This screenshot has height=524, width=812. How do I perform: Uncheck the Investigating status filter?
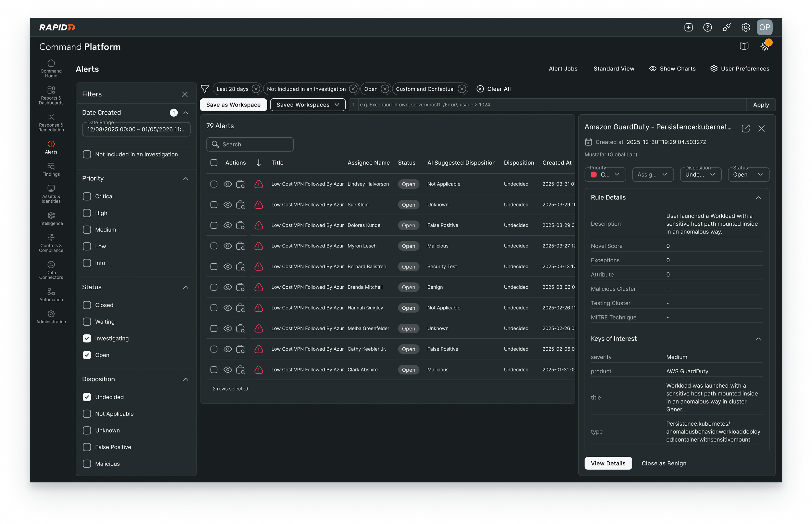[87, 338]
